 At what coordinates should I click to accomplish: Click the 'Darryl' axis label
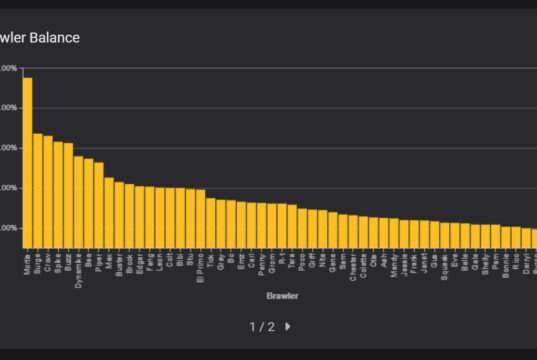[526, 264]
